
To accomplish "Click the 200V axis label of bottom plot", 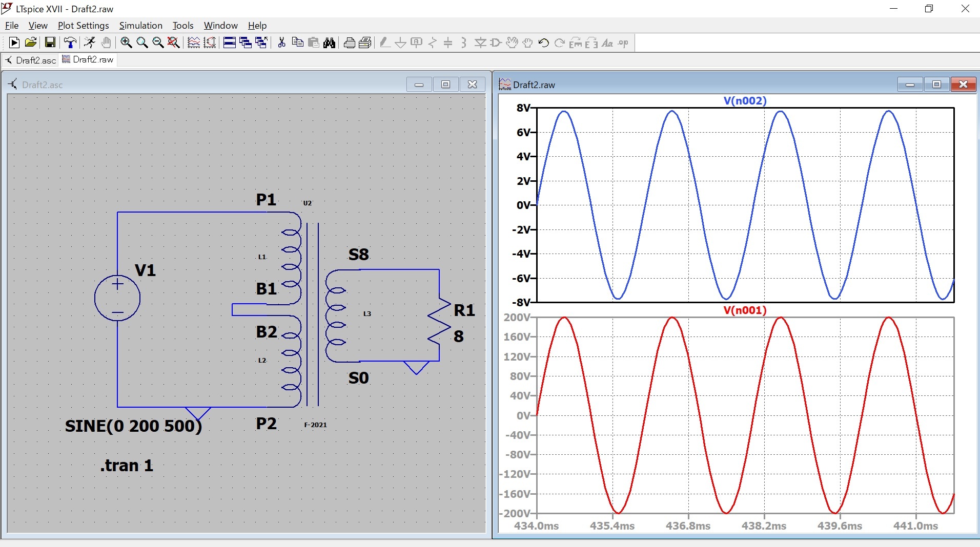I will point(517,317).
